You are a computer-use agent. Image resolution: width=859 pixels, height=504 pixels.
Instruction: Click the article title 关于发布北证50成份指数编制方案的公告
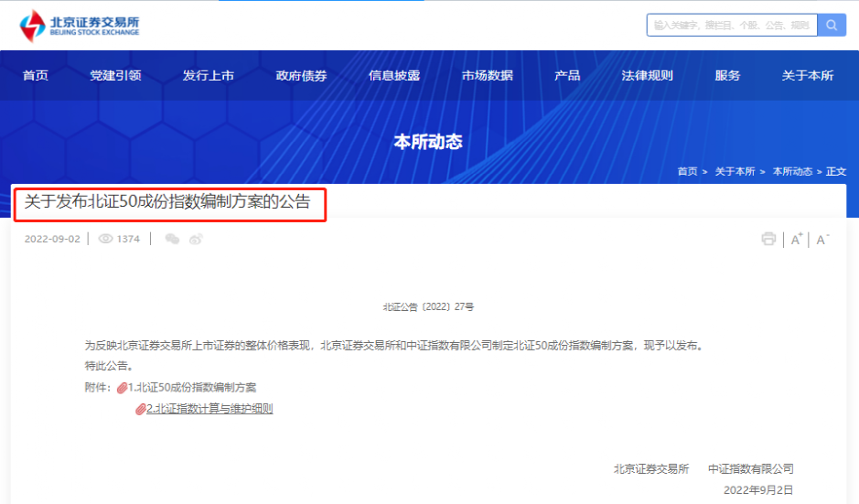[167, 201]
